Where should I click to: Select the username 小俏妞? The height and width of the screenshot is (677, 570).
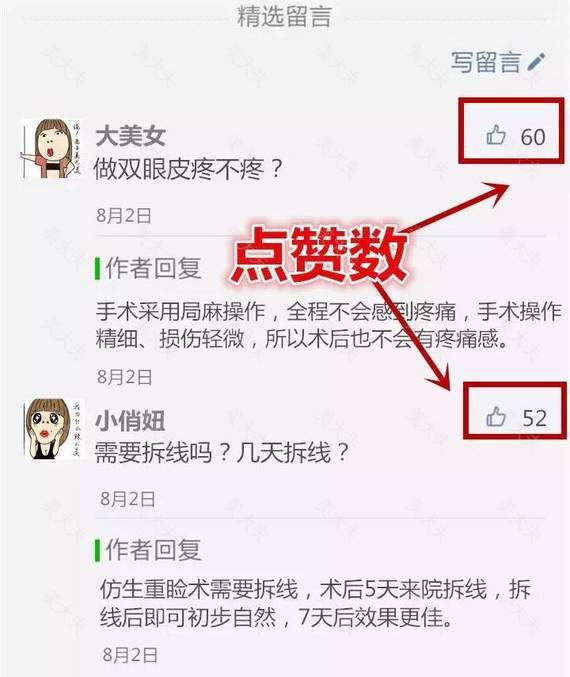coord(130,421)
